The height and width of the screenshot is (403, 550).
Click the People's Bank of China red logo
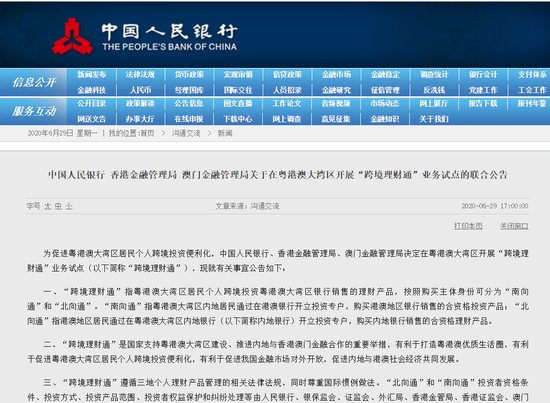73,36
